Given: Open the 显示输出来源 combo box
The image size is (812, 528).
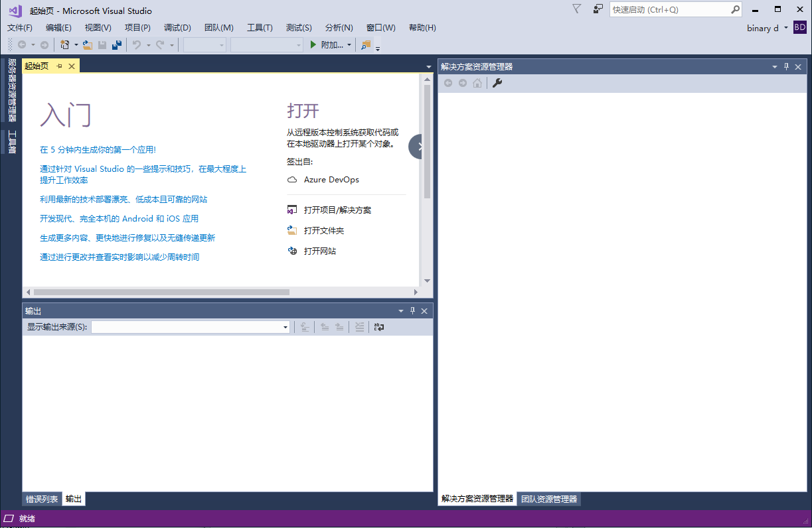Looking at the screenshot, I should [191, 327].
